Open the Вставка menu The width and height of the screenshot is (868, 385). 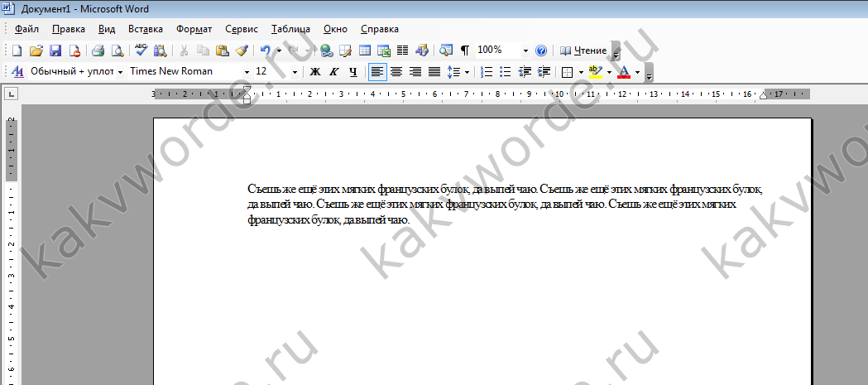click(145, 28)
